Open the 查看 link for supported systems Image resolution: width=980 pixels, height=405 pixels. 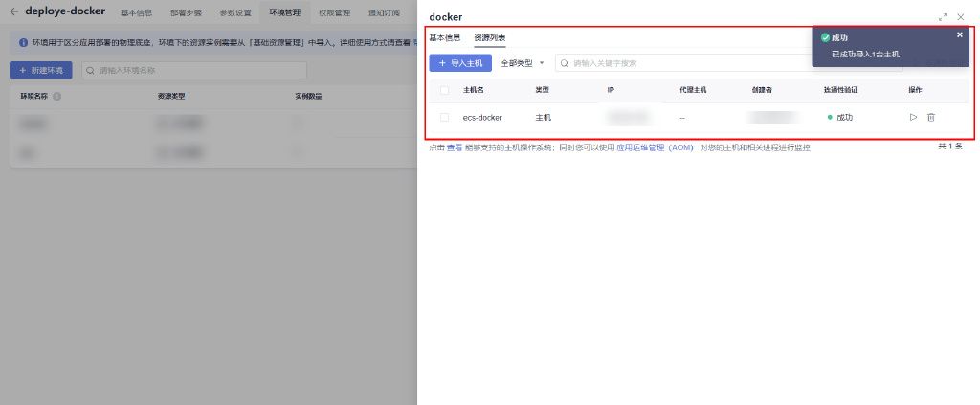[x=455, y=148]
